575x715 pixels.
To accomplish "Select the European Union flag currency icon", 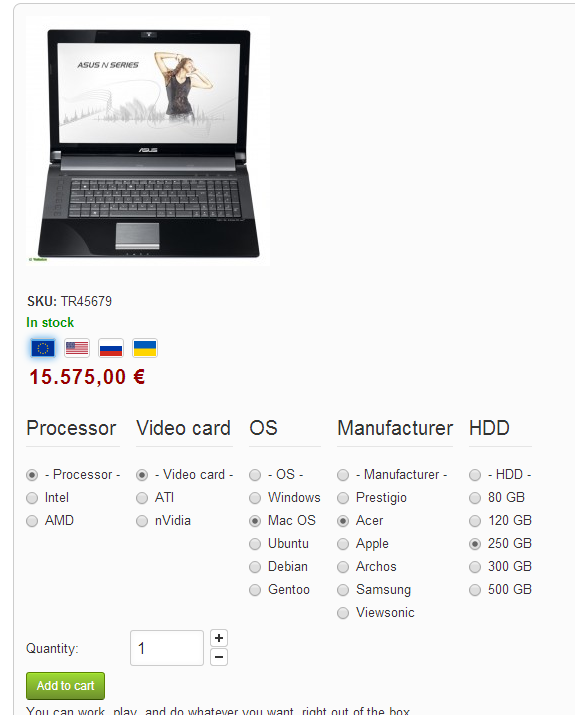I will point(43,348).
